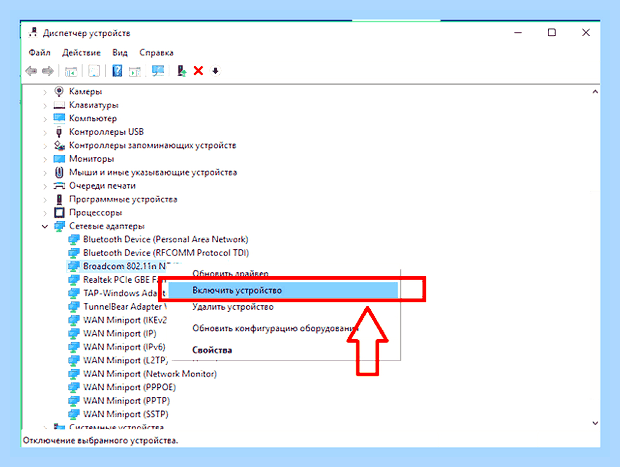This screenshot has height=467, width=620.
Task: Click the Broadcom 802.11n adapter icon
Action: point(74,266)
